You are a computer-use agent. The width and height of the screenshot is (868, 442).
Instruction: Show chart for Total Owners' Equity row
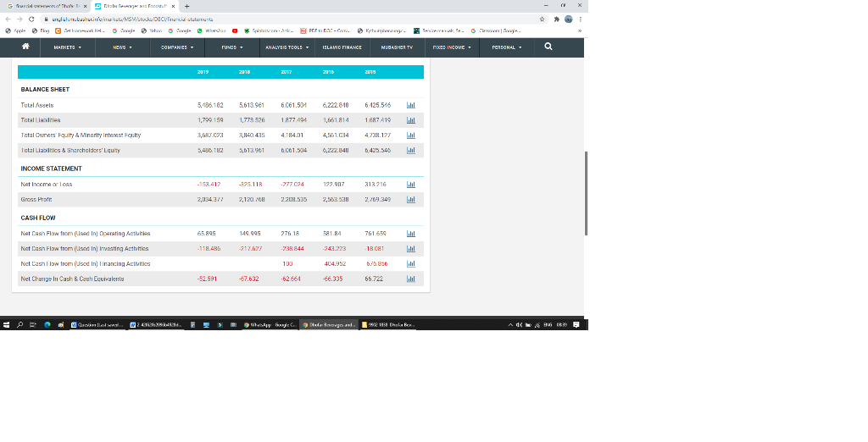(411, 135)
